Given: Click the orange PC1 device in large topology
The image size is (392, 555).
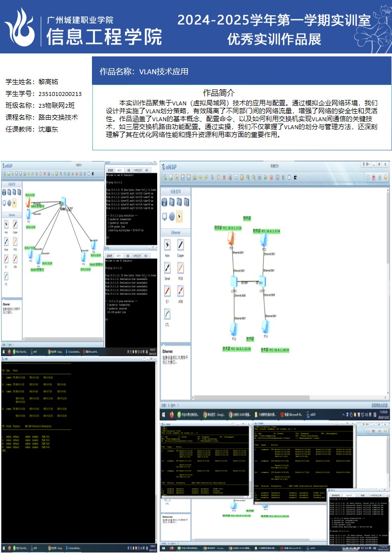Looking at the screenshot, I should pos(230,239).
